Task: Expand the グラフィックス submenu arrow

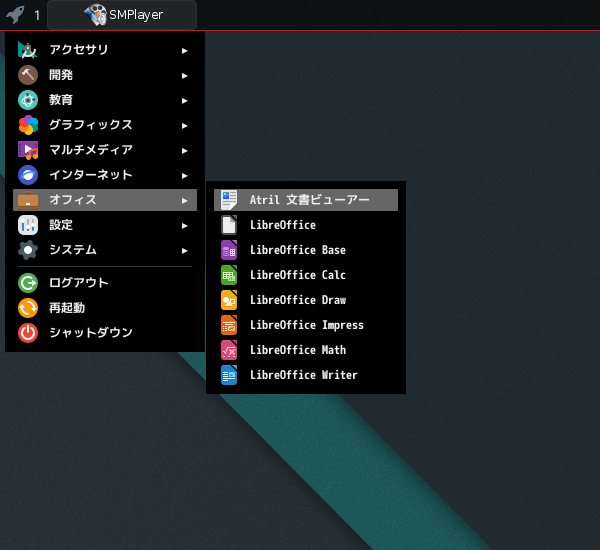Action: point(184,126)
